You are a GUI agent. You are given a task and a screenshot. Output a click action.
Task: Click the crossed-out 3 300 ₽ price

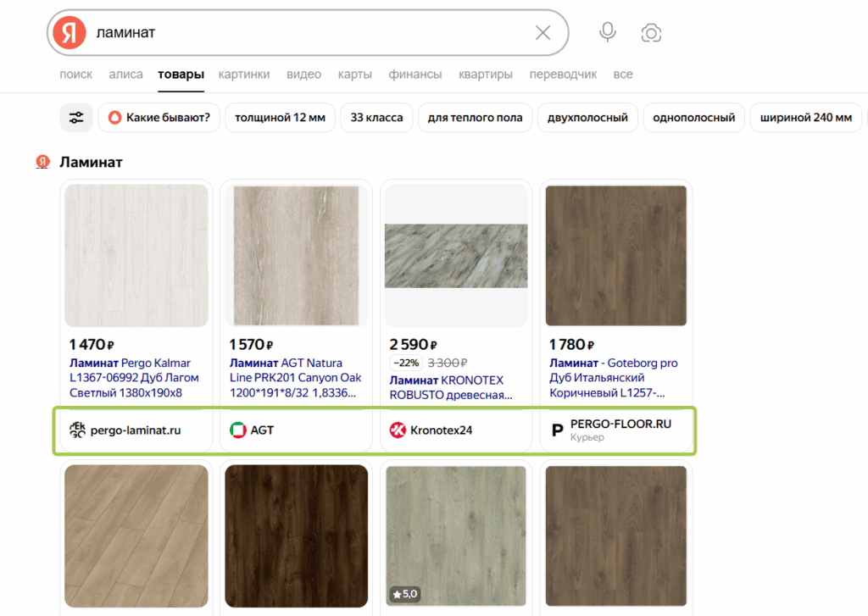coord(448,363)
